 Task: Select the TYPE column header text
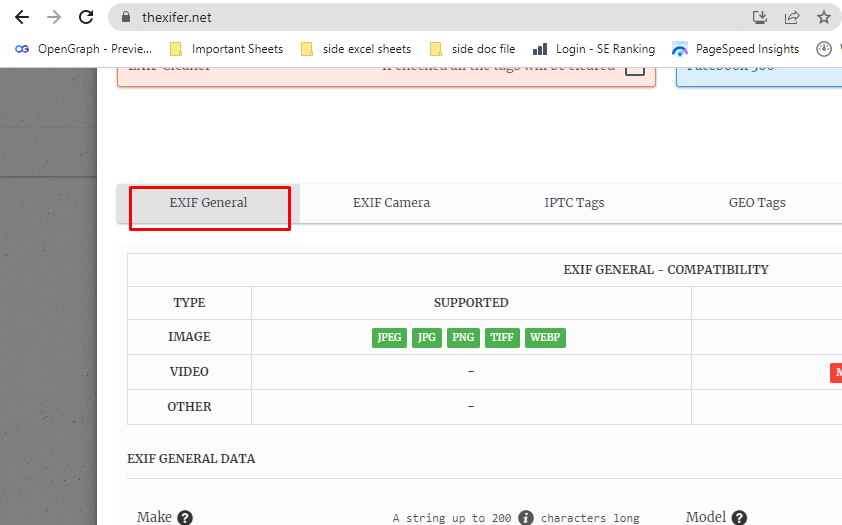[189, 303]
